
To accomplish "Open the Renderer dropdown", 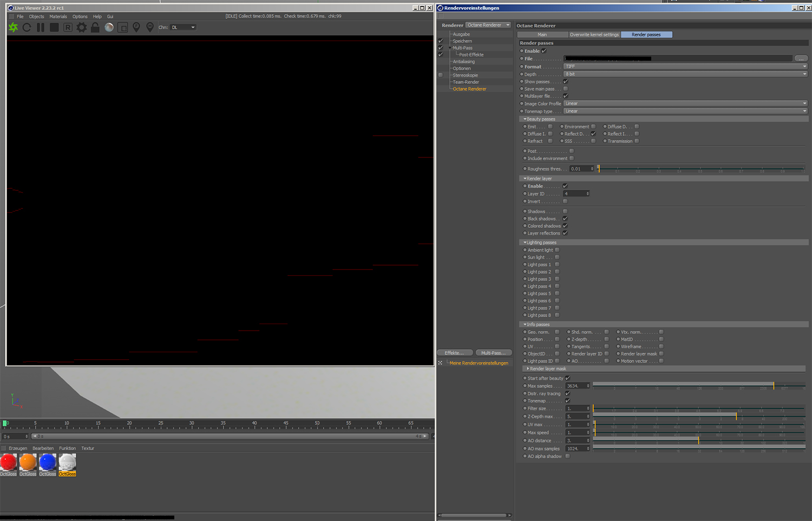I will pyautogui.click(x=488, y=25).
